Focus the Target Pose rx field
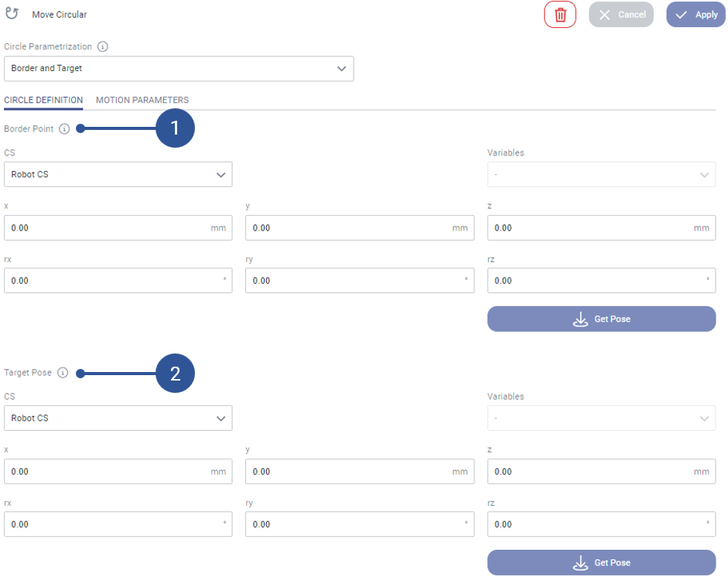The width and height of the screenshot is (728, 577). 118,524
